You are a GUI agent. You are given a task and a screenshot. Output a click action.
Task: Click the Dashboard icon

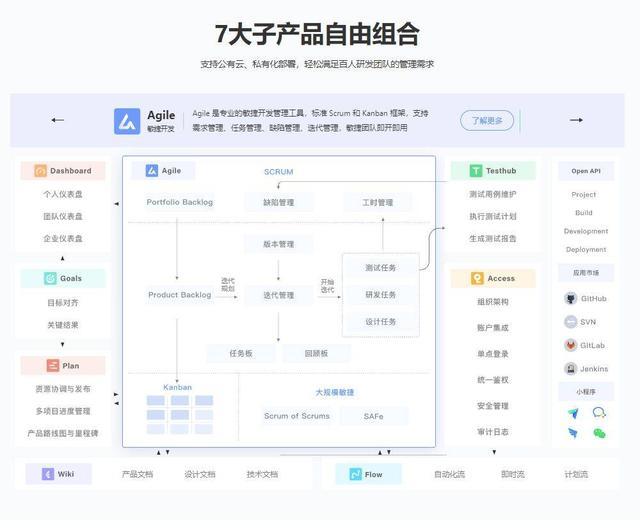[x=40, y=171]
